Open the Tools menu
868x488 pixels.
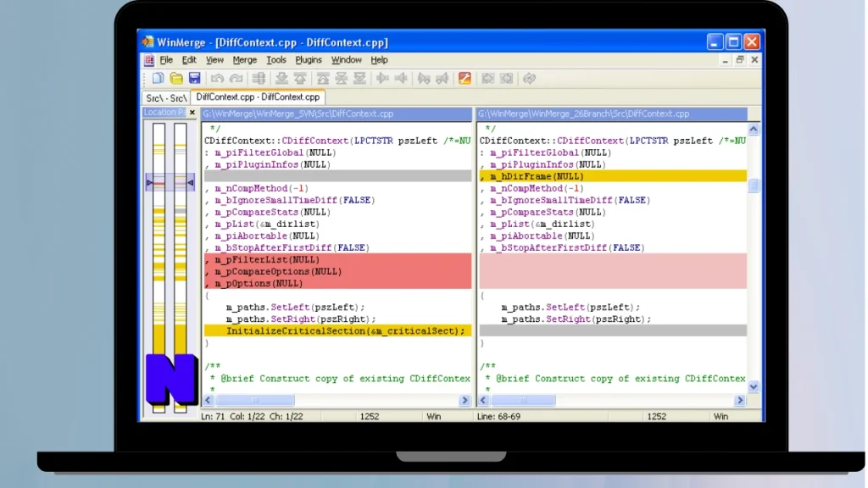coord(276,60)
